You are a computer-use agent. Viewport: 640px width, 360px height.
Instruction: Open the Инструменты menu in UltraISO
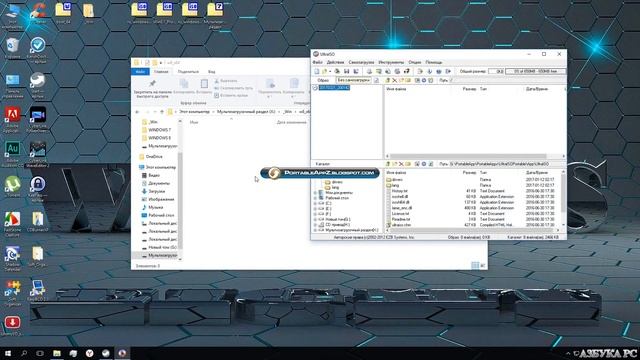click(391, 62)
